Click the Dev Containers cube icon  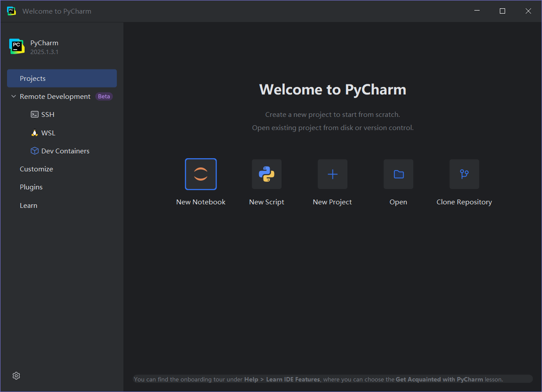(35, 151)
